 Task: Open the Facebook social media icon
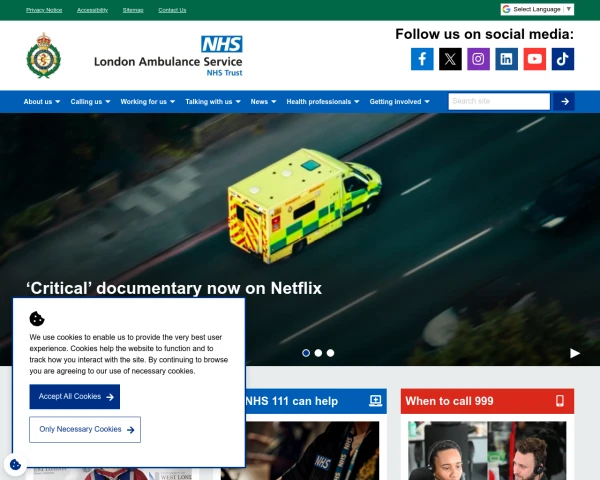tap(422, 59)
